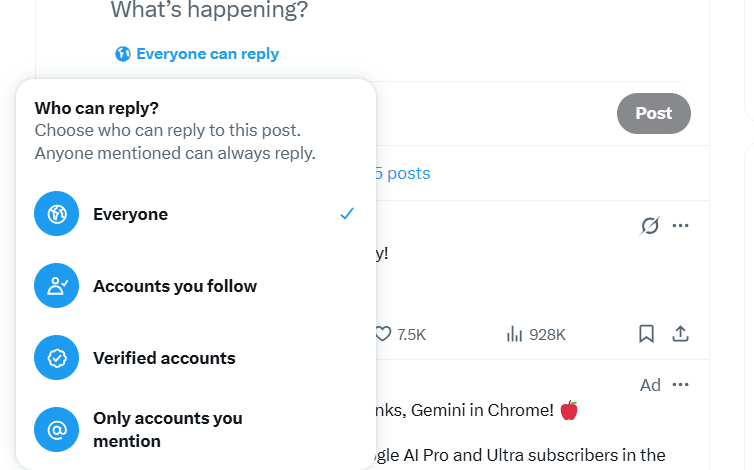754x470 pixels.
Task: Open more options on the Ad post
Action: pos(680,385)
